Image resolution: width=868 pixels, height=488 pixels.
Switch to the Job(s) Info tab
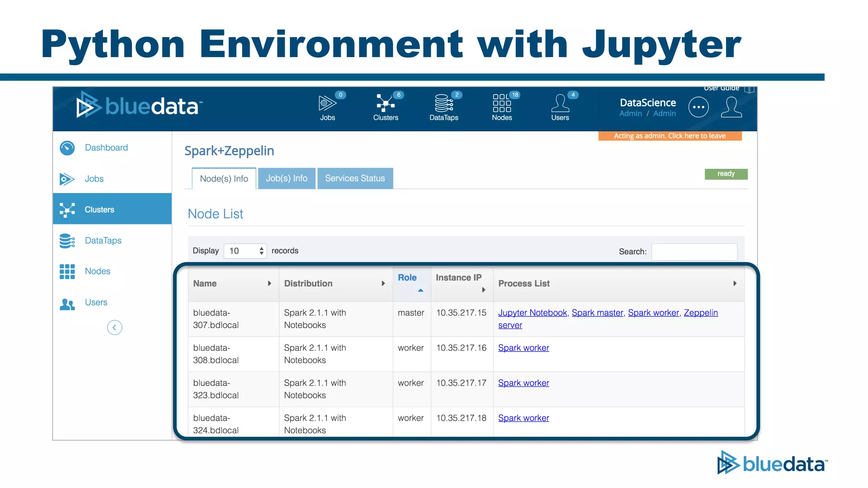(287, 178)
